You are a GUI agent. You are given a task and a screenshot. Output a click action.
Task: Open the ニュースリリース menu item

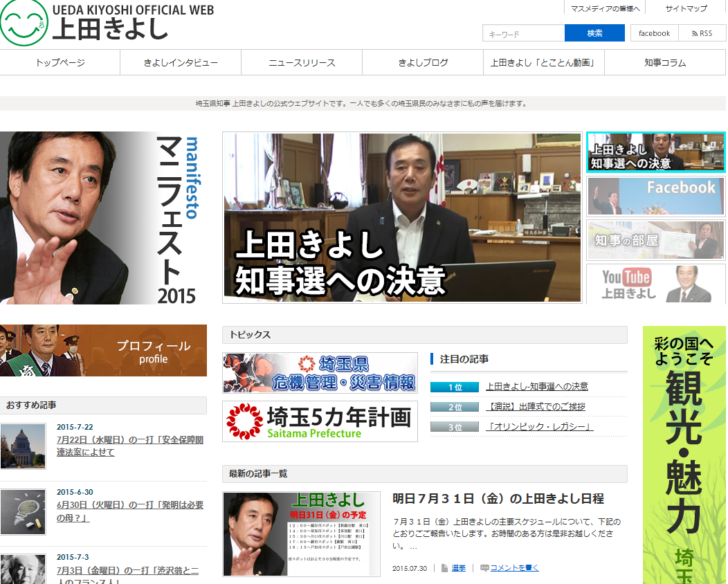(x=302, y=62)
